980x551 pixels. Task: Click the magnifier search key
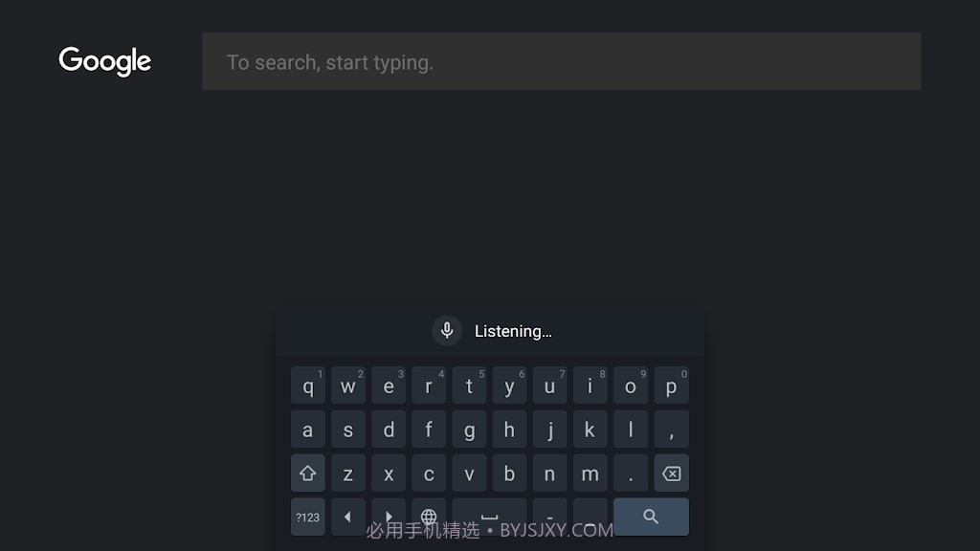point(651,517)
